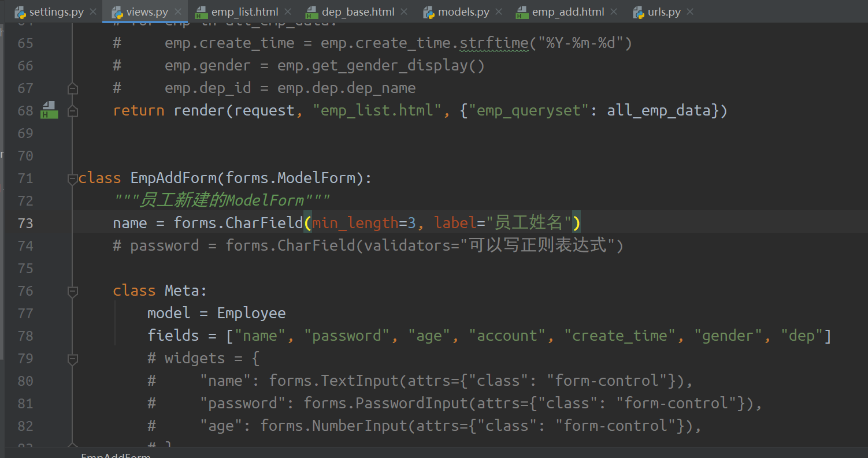Close the emp_add.html tab
This screenshot has width=868, height=458.
[x=613, y=12]
